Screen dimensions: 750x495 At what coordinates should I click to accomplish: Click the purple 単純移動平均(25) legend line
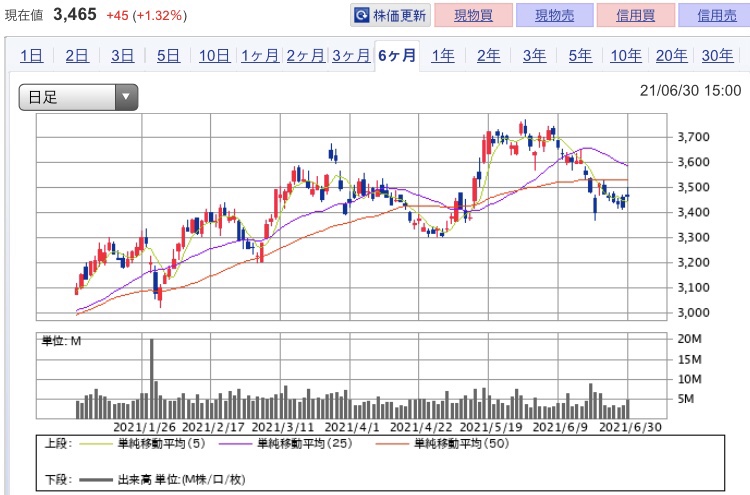[x=235, y=444]
